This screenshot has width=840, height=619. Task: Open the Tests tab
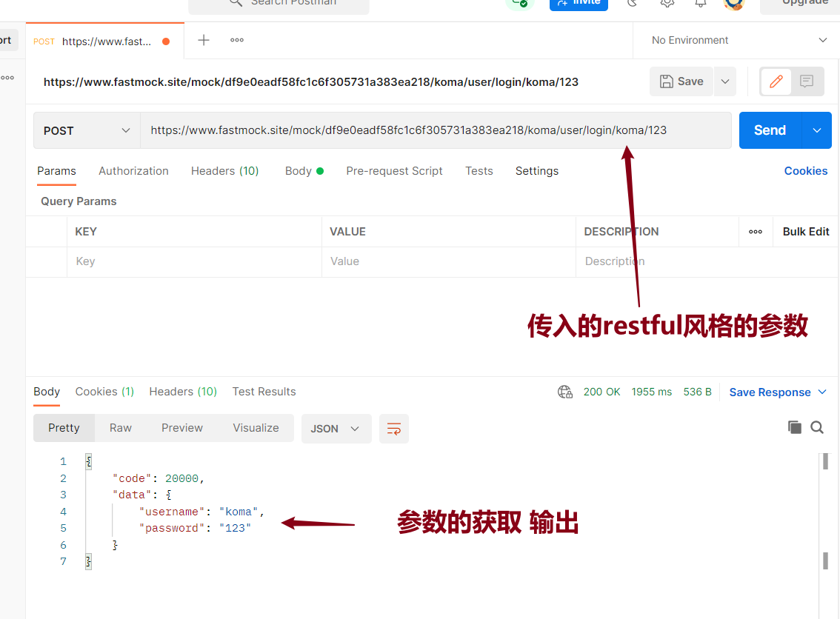pyautogui.click(x=479, y=171)
